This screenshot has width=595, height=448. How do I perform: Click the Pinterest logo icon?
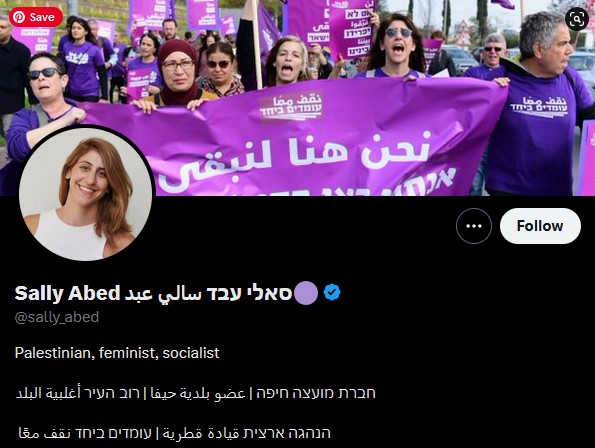click(x=19, y=17)
